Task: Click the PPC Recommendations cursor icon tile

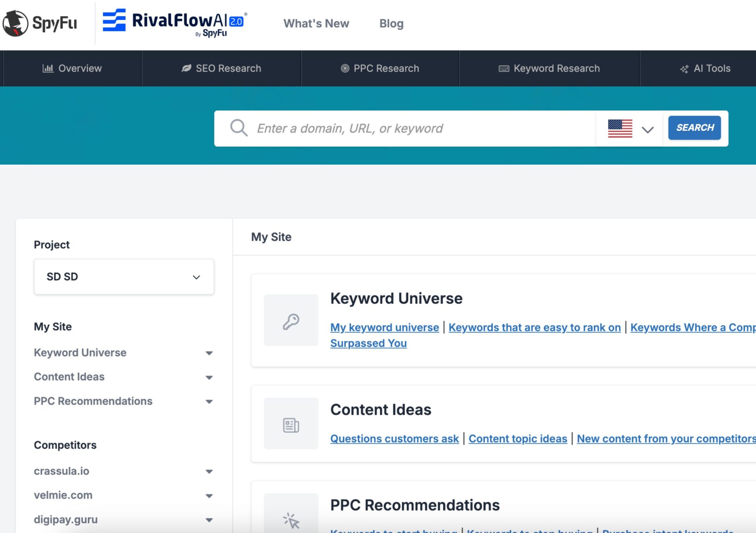Action: click(291, 513)
